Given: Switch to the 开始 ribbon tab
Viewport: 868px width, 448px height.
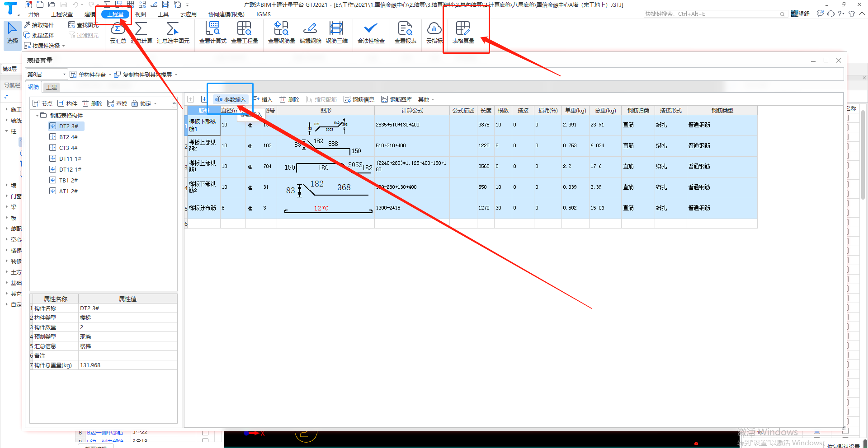Looking at the screenshot, I should click(x=34, y=14).
